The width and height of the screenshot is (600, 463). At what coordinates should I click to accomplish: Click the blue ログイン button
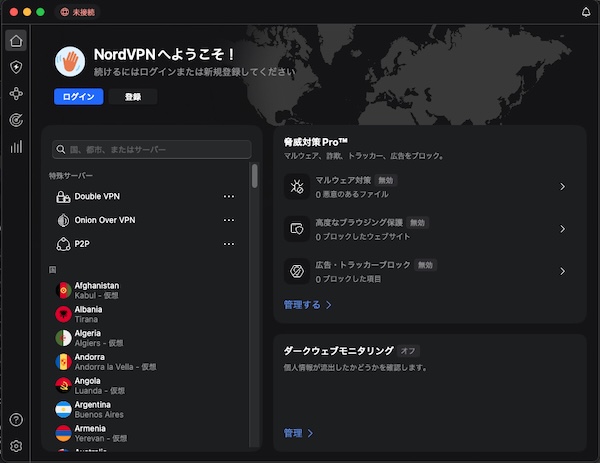tap(78, 96)
